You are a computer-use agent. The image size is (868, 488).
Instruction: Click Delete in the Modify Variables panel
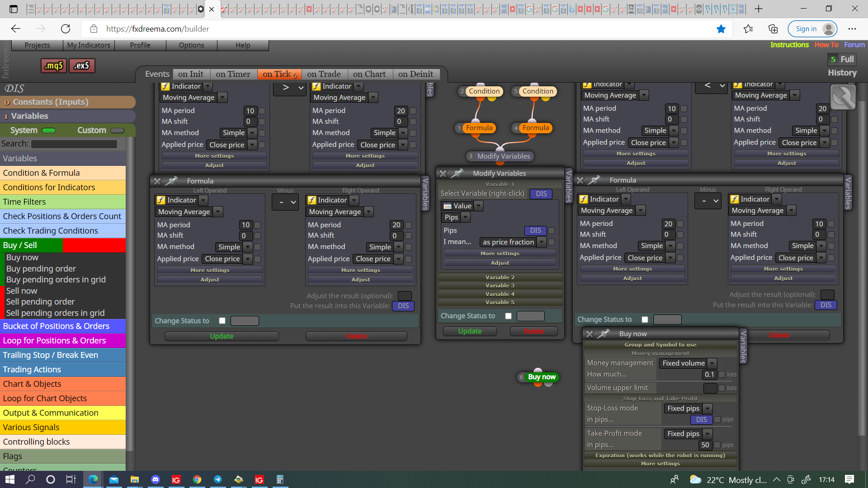[x=534, y=332]
